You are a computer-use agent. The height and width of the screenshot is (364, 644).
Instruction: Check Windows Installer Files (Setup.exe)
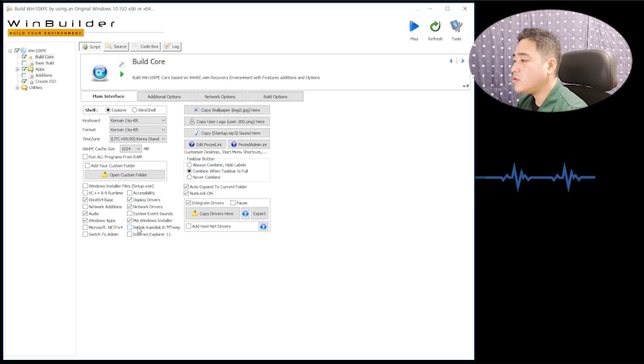coord(86,186)
